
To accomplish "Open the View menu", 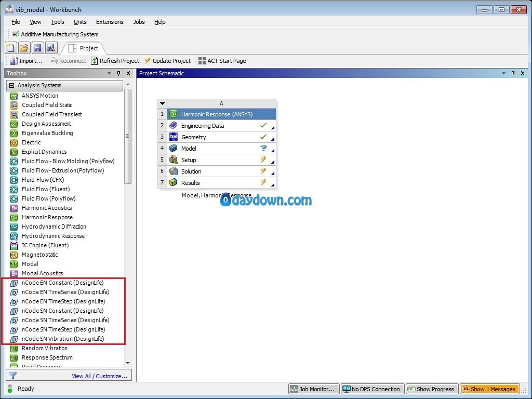I will tap(35, 22).
